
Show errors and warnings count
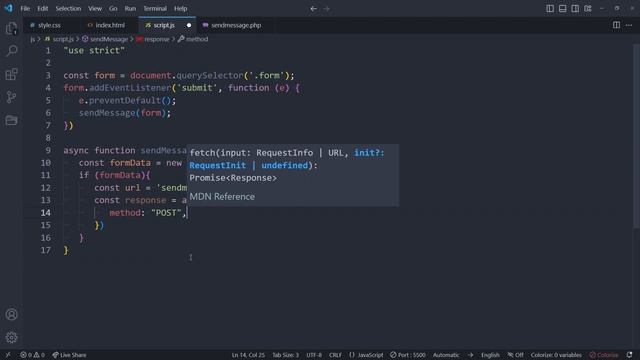click(x=32, y=355)
